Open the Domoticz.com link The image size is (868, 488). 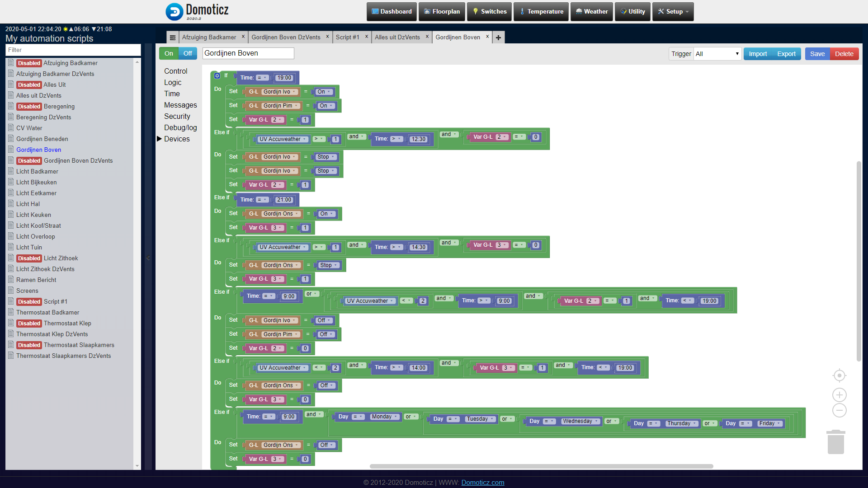click(482, 482)
